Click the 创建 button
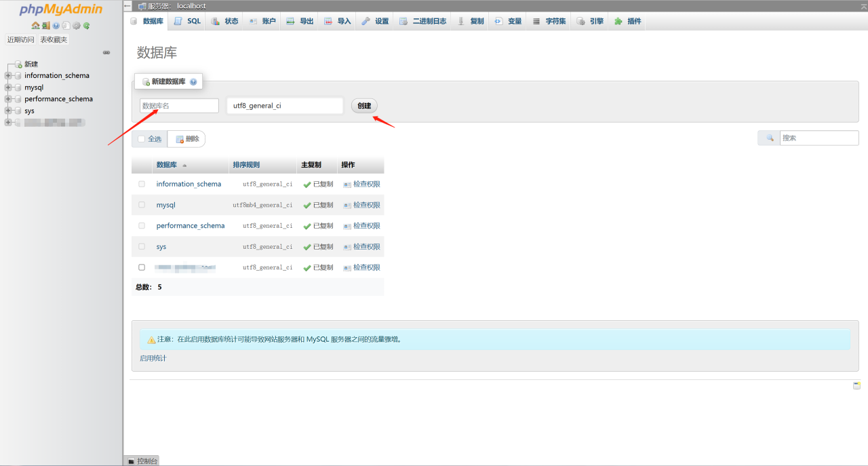 364,106
